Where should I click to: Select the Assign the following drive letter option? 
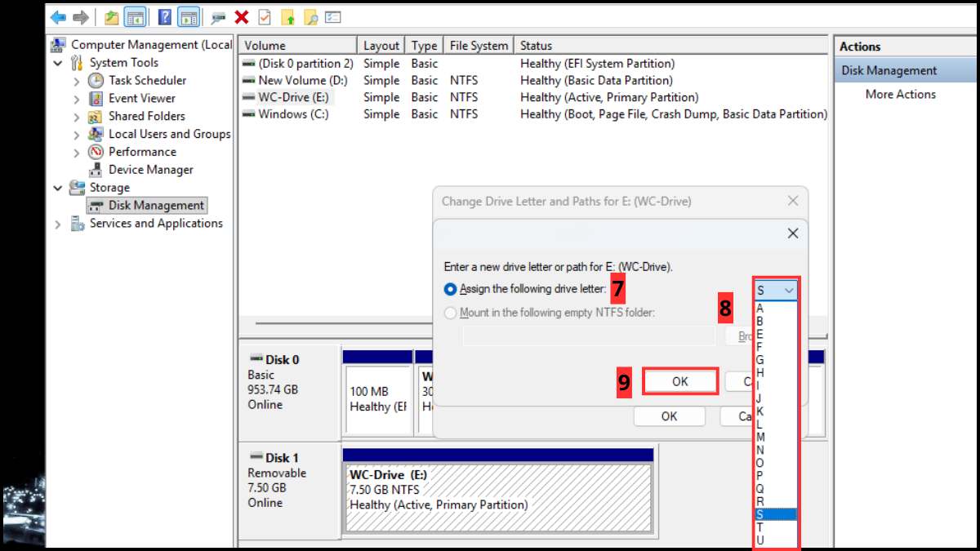(x=450, y=288)
